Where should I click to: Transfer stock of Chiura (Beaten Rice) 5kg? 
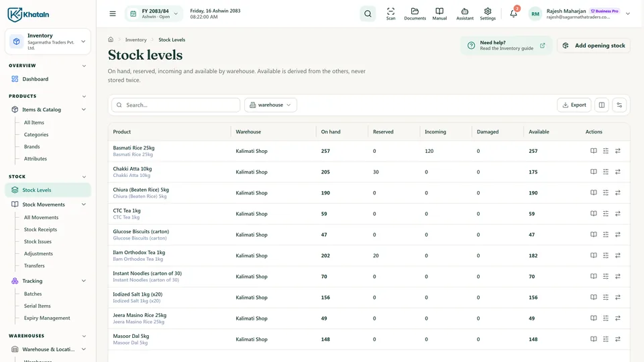coord(618,193)
